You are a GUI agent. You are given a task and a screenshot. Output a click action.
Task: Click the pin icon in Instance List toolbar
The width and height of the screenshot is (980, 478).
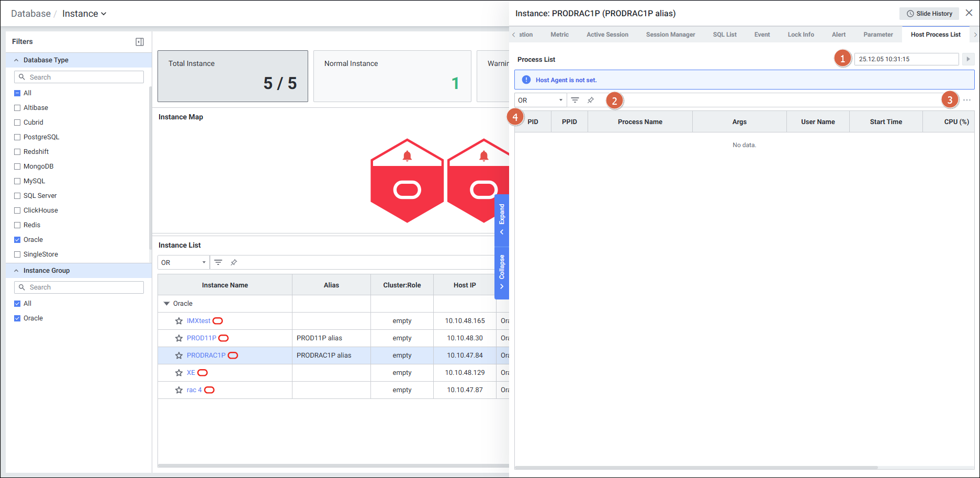[x=234, y=262]
